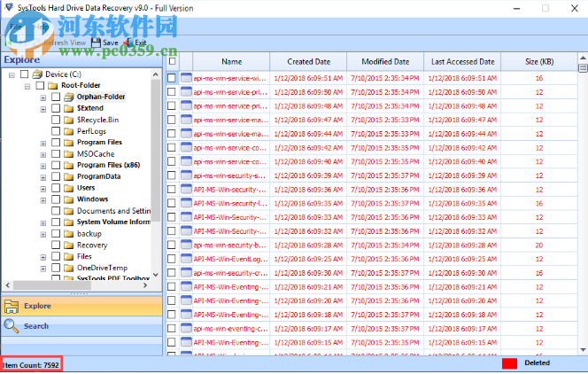The image size is (588, 374).
Task: Check the row created 6:09:50 AM
Action: 172,92
